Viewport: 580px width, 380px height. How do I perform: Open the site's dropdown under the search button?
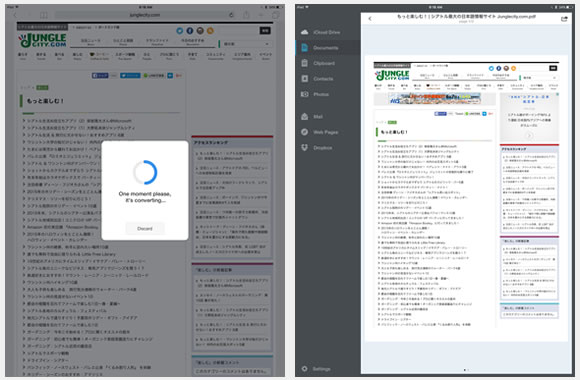(x=246, y=44)
